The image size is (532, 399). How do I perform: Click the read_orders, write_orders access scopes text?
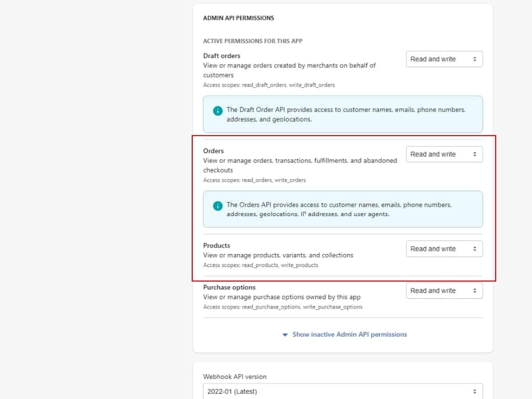pos(254,180)
